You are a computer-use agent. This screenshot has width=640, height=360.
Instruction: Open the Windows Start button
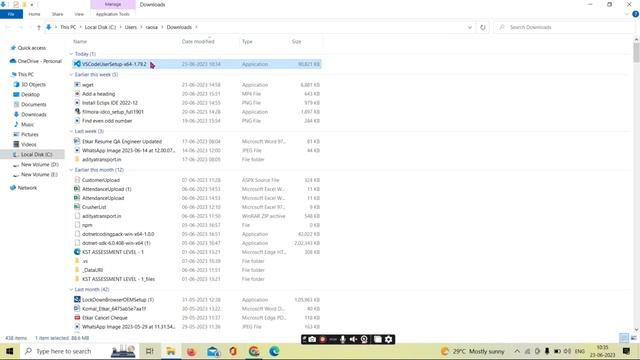pyautogui.click(x=9, y=351)
